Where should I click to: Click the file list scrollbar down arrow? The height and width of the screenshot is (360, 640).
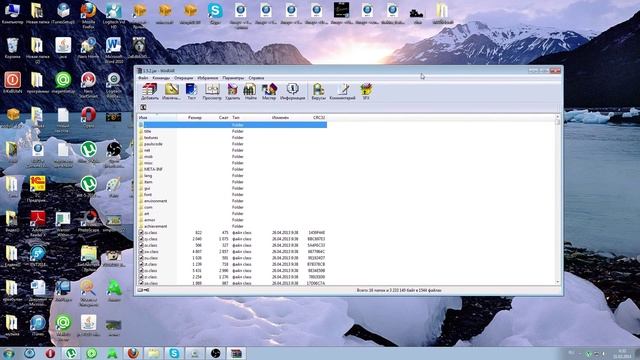(x=558, y=282)
